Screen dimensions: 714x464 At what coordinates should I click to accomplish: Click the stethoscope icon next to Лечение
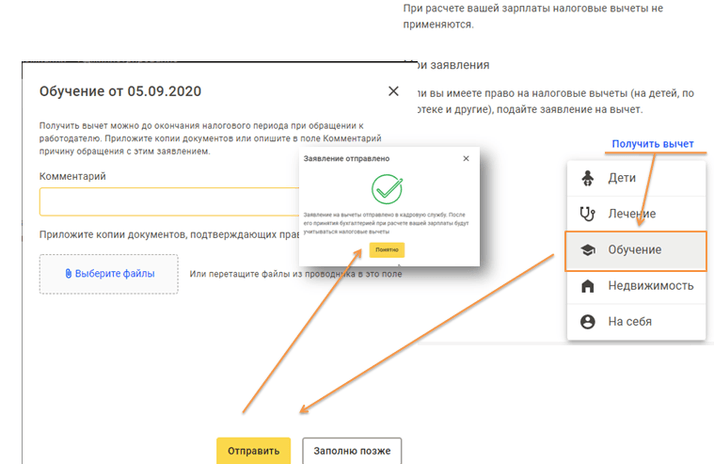587,214
